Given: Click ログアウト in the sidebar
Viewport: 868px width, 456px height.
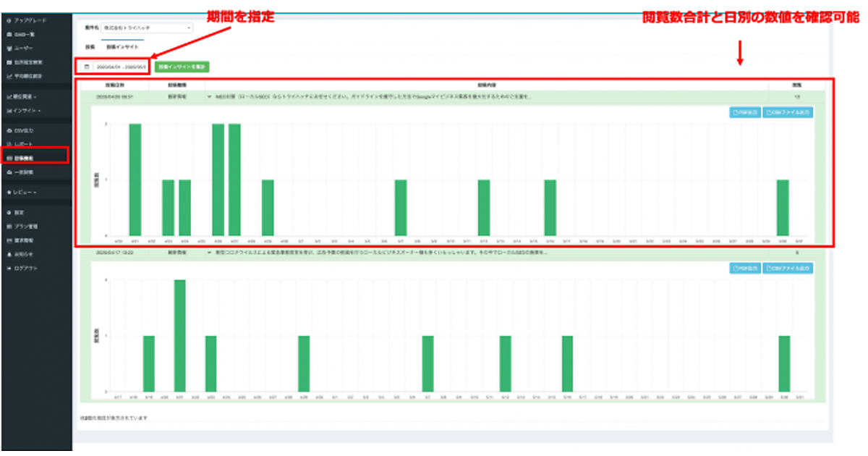Looking at the screenshot, I should tap(25, 269).
